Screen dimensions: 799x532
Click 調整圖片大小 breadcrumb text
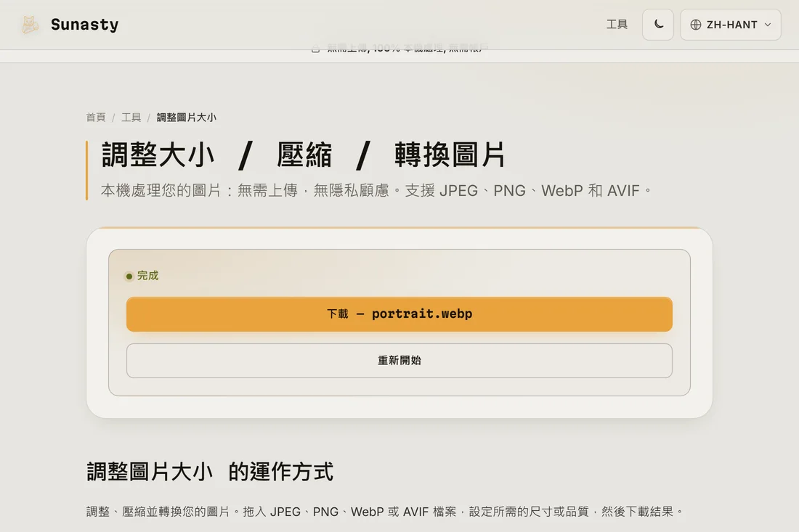coord(187,118)
